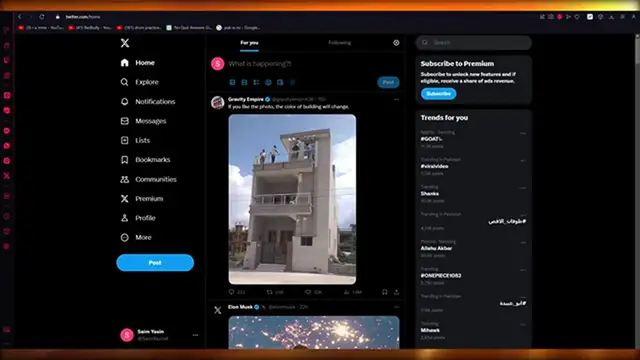Open the emoji picker in composer
640x360 pixels.
268,82
